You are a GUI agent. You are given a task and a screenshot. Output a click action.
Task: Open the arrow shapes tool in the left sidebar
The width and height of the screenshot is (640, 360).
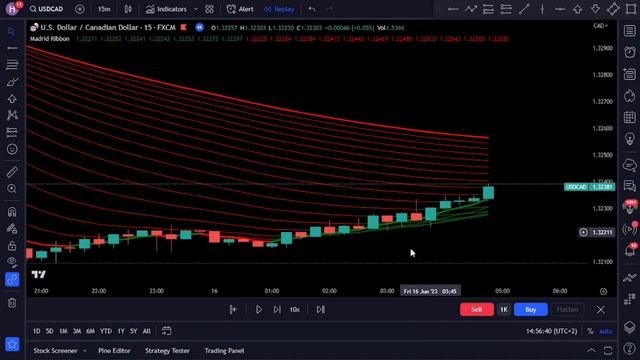12,99
